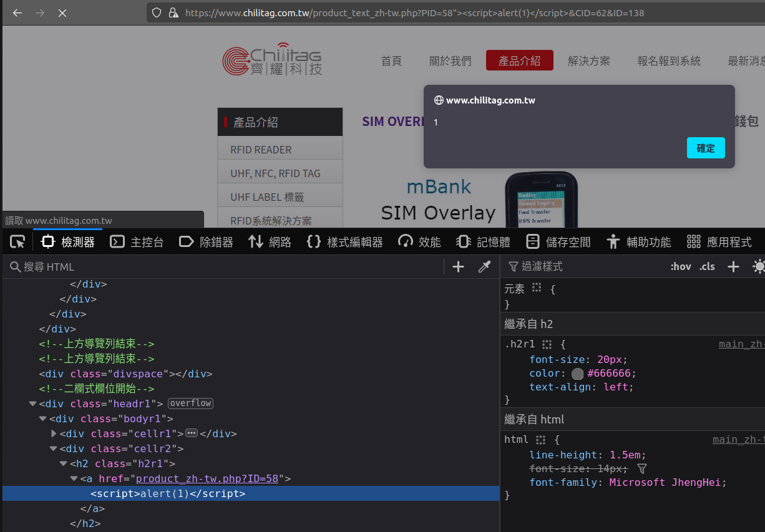The height and width of the screenshot is (532, 765).
Task: Open the 檢測器 inspector tab
Action: 67,242
